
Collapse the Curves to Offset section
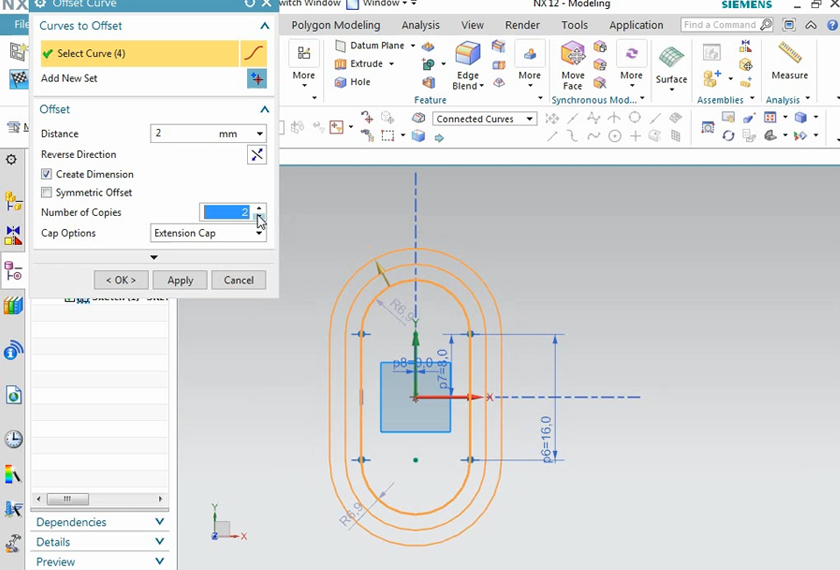(x=264, y=26)
